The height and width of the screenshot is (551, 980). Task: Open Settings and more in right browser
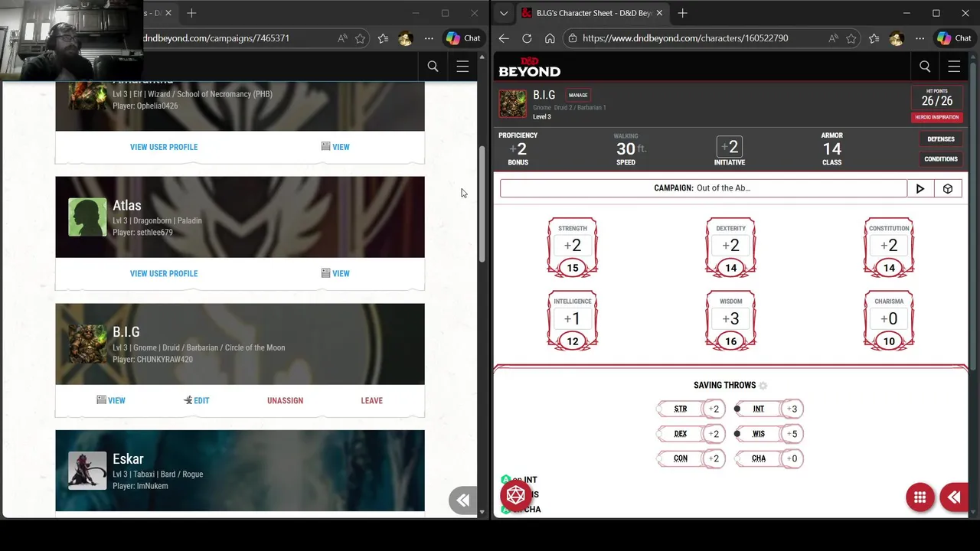[x=920, y=38]
